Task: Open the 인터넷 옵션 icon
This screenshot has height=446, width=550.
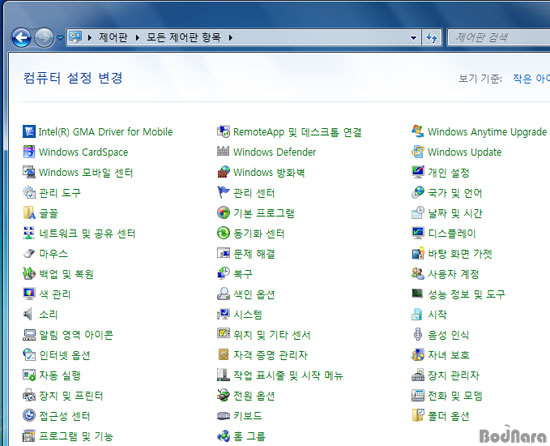Action: pyautogui.click(x=29, y=355)
